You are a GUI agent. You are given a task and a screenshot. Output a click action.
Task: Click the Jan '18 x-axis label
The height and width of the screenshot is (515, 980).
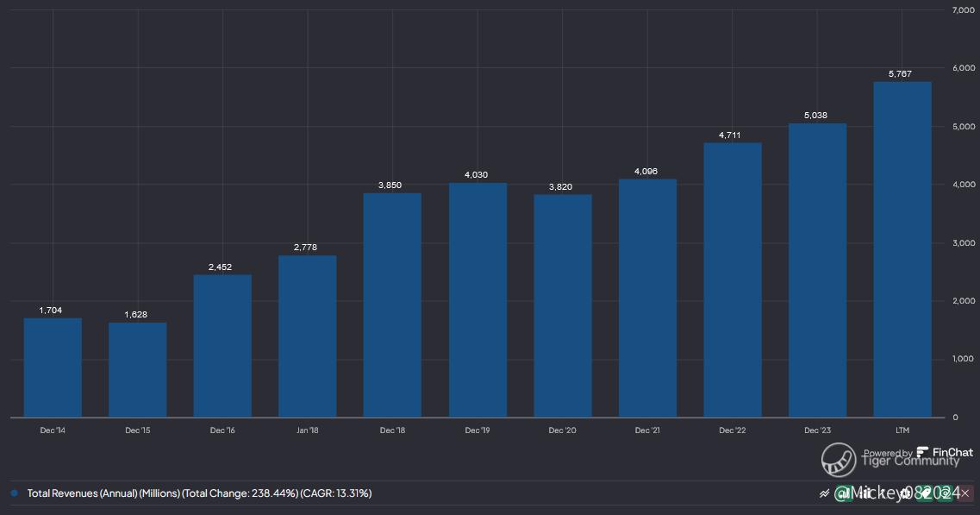(308, 430)
